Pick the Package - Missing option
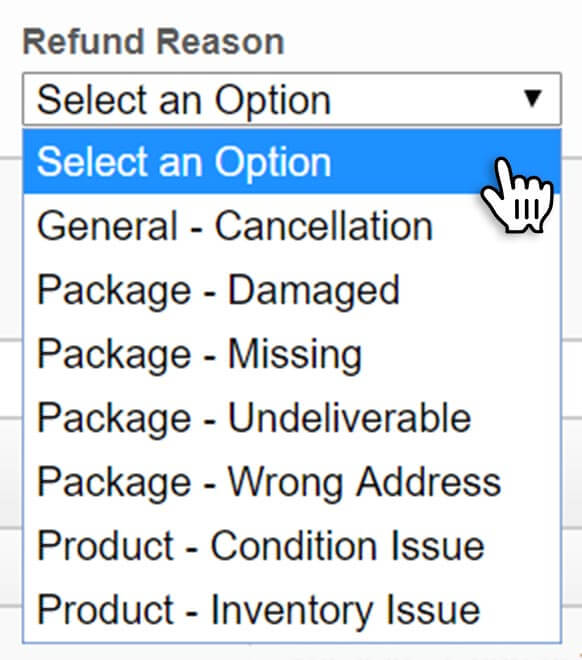Viewport: 582px width, 660px height. pyautogui.click(x=292, y=354)
